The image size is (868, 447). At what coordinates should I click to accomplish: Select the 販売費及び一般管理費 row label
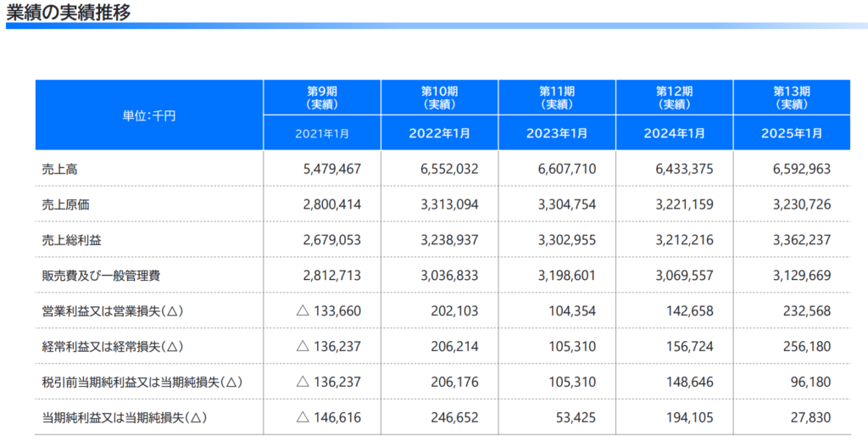tap(101, 276)
